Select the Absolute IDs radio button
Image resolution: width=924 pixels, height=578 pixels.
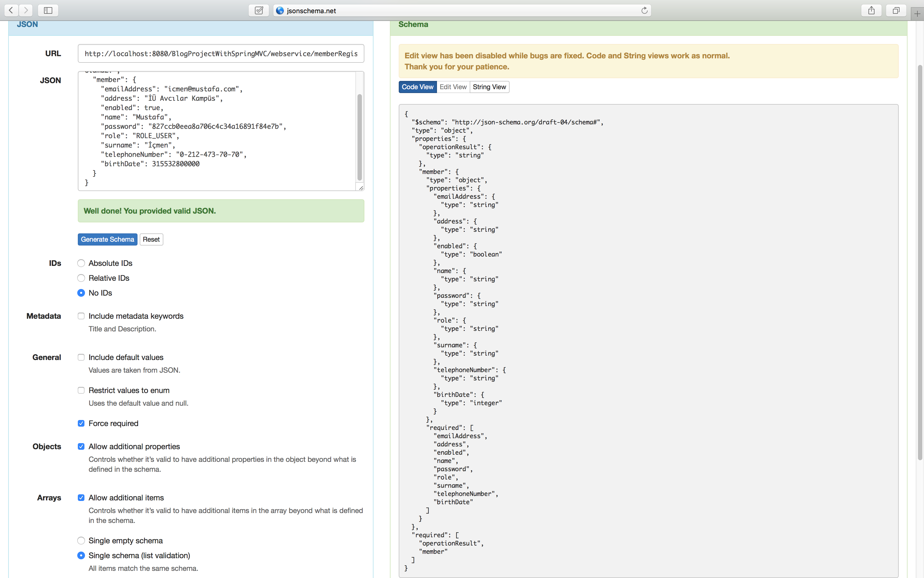pos(81,263)
